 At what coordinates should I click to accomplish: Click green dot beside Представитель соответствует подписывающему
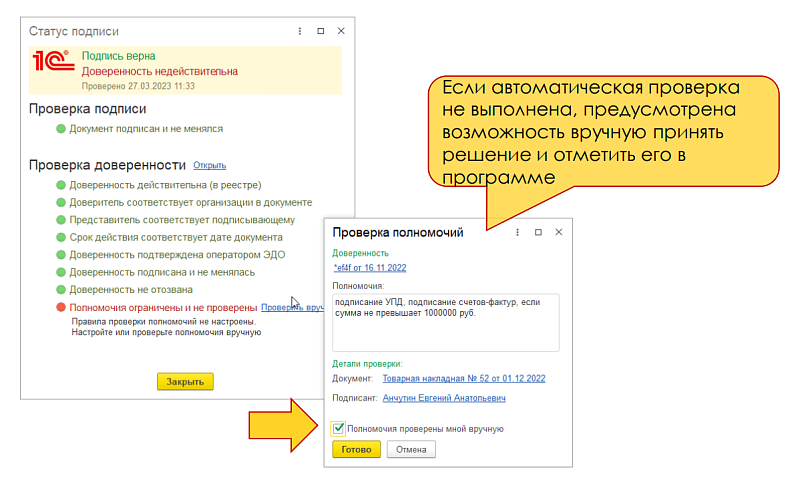[x=61, y=220]
